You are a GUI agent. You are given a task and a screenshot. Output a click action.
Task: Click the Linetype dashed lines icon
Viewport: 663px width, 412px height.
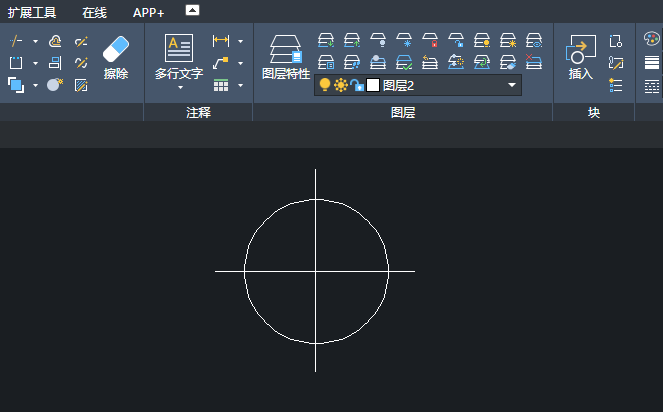652,87
